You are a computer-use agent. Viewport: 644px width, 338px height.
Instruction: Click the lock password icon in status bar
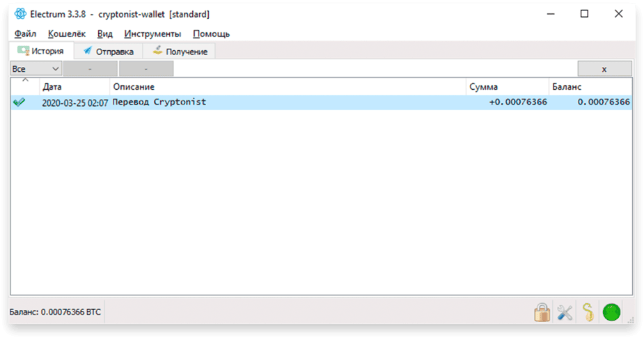click(x=542, y=312)
